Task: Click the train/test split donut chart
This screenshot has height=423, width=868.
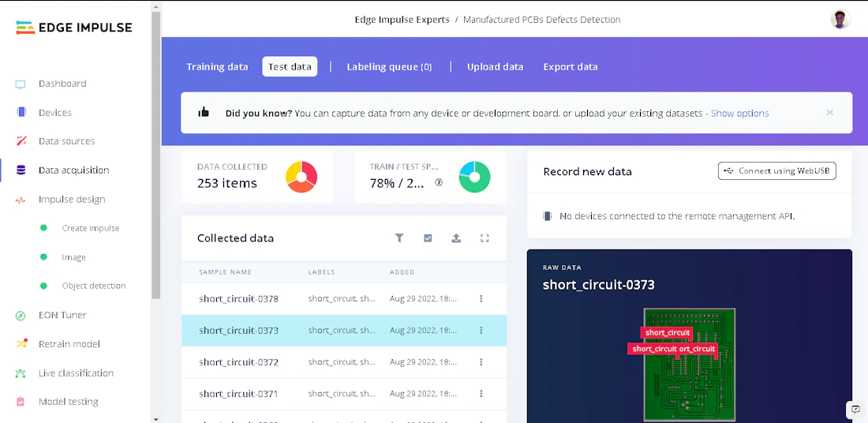Action: click(475, 178)
